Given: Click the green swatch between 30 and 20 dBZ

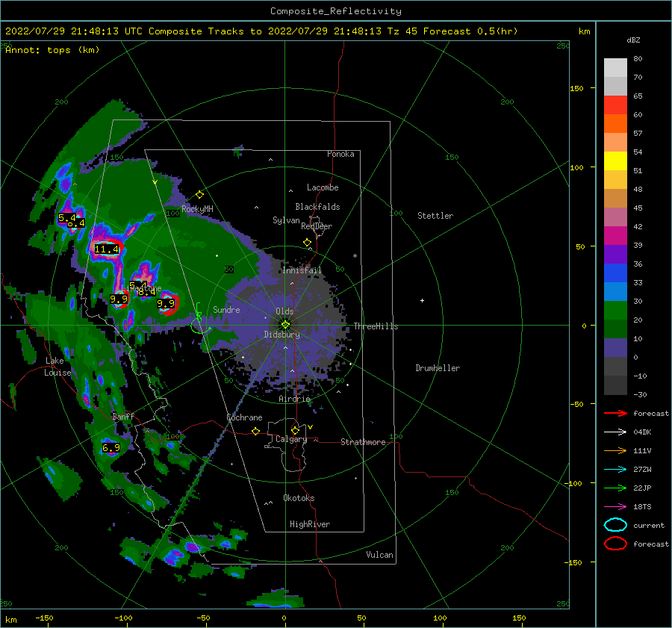Looking at the screenshot, I should tap(615, 311).
